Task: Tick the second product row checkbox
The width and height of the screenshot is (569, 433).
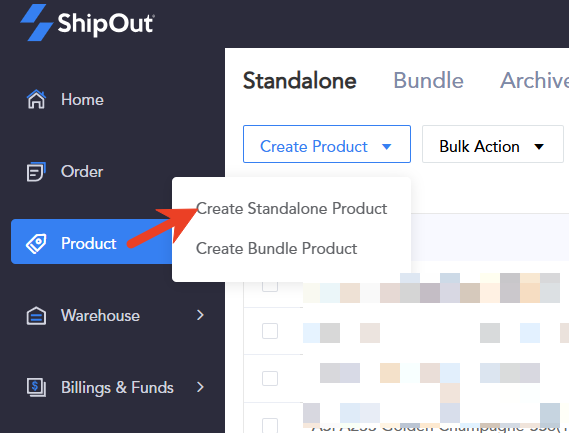Action: [270, 331]
